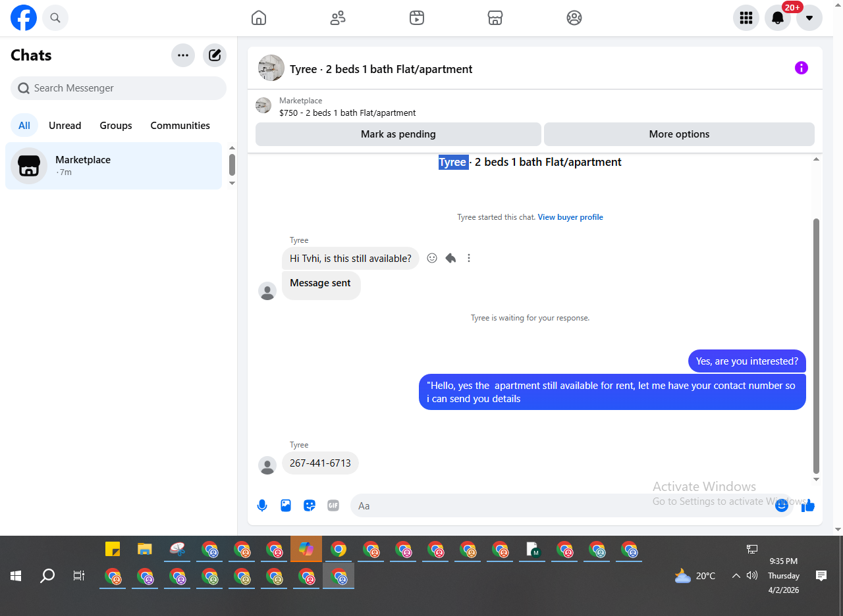The height and width of the screenshot is (616, 843).
Task: Select the All chats filter tab
Action: pos(24,125)
